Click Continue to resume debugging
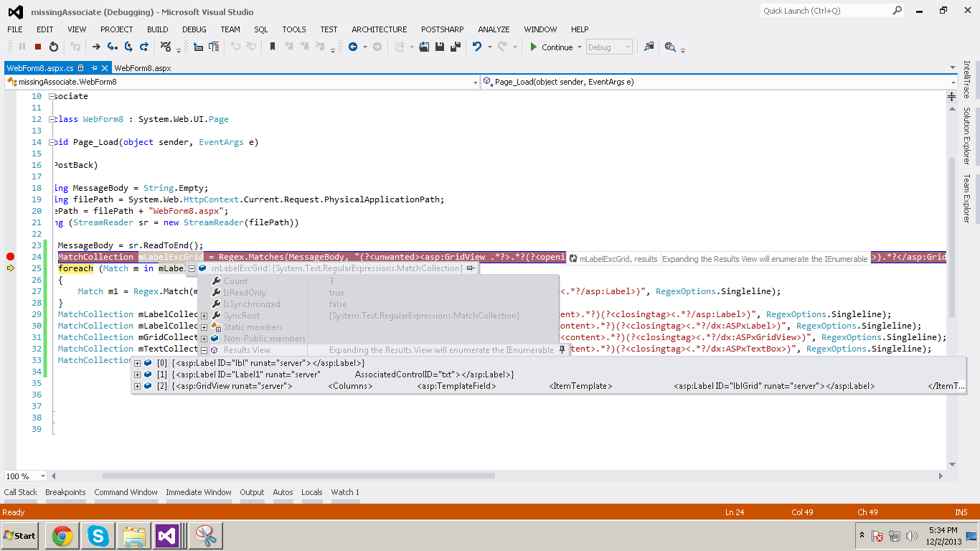The height and width of the screenshot is (551, 980). point(551,47)
